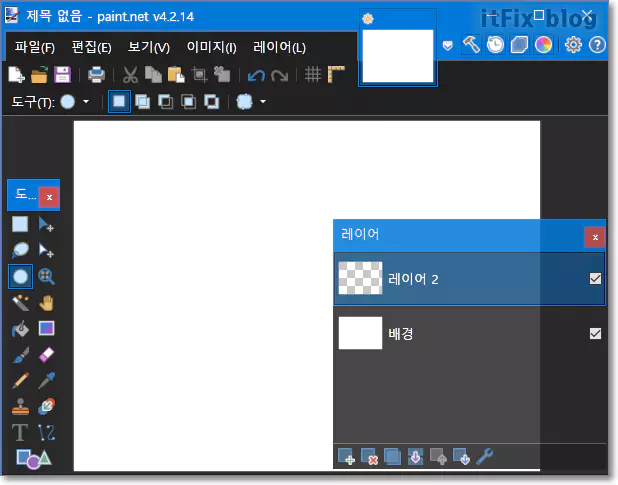Select the Ellipse Select tool
The width and height of the screenshot is (618, 485).
coord(20,277)
